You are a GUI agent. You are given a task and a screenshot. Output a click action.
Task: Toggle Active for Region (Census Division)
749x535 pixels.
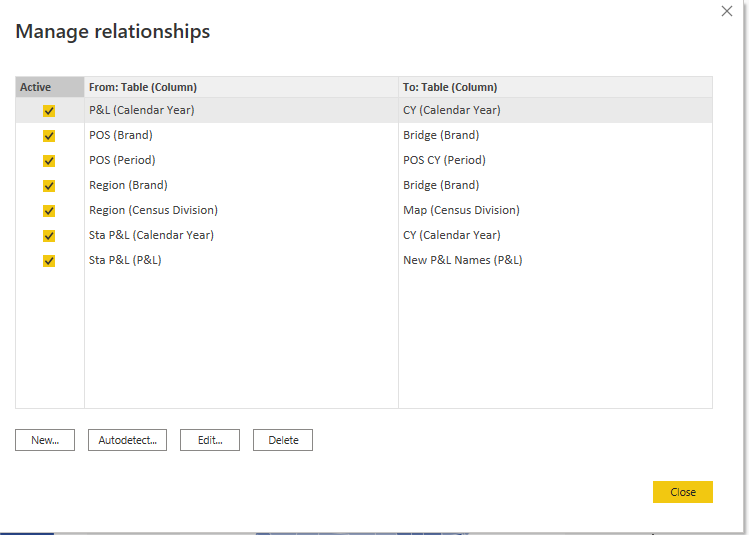[49, 211]
